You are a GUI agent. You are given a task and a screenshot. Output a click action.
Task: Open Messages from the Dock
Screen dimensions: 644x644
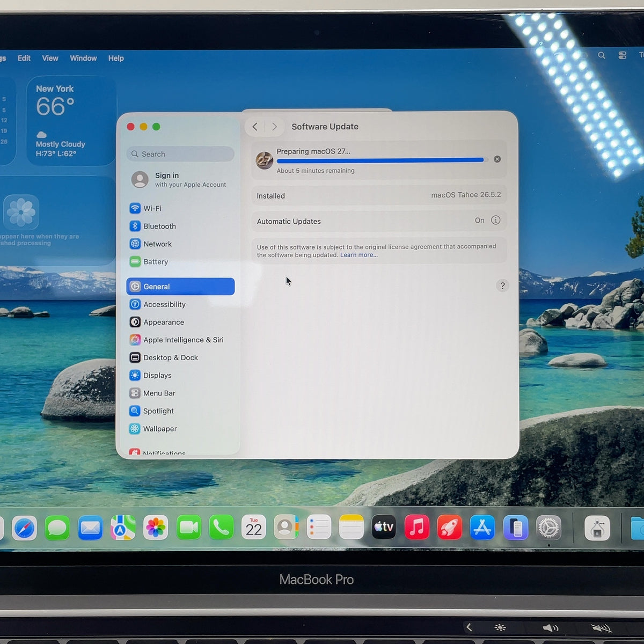(x=57, y=529)
